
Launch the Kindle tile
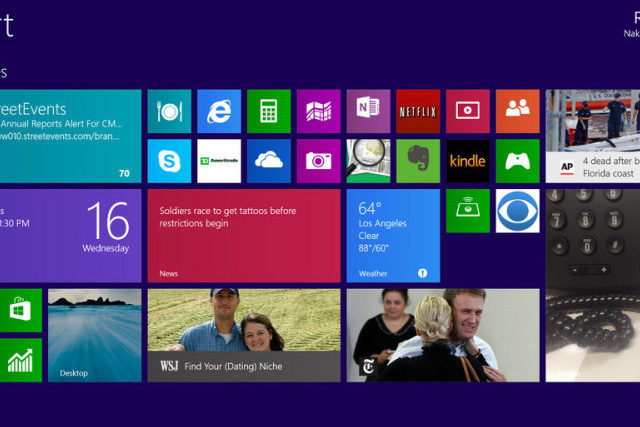(468, 161)
